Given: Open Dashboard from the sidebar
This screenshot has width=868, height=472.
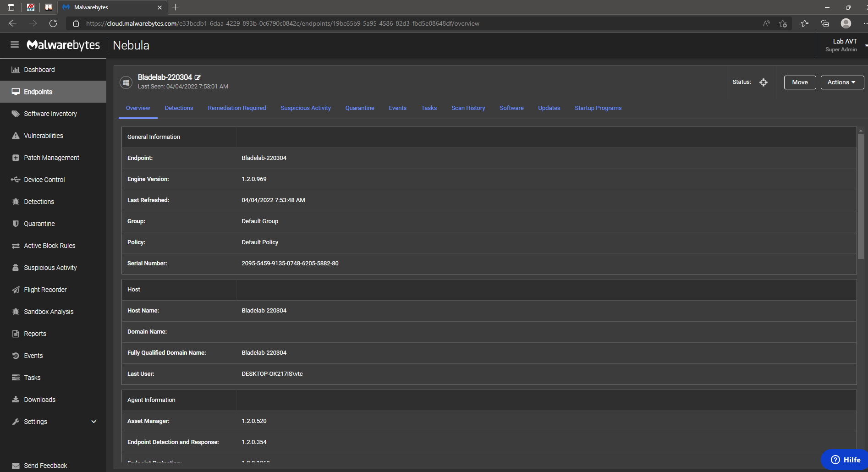Looking at the screenshot, I should (x=39, y=70).
